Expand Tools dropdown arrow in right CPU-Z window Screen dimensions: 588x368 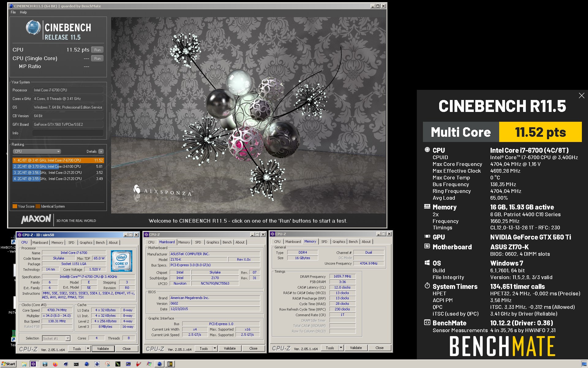(341, 348)
